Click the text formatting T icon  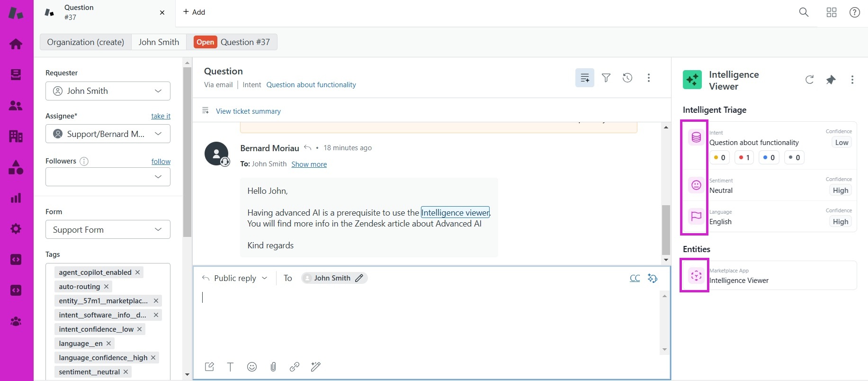[231, 367]
